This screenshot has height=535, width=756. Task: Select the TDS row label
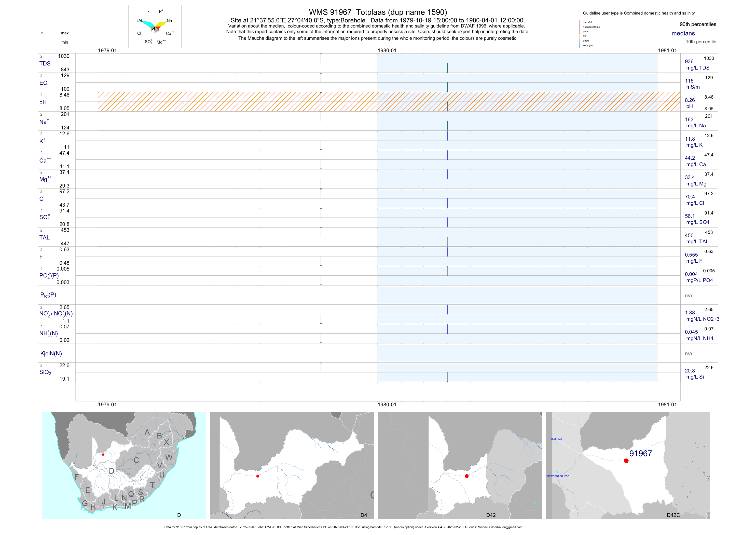45,64
